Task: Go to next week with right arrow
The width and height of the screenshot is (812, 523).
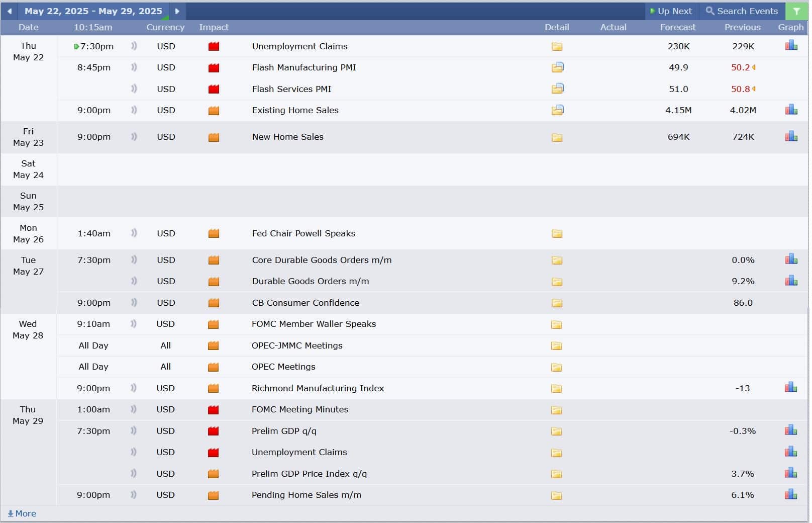Action: point(177,11)
